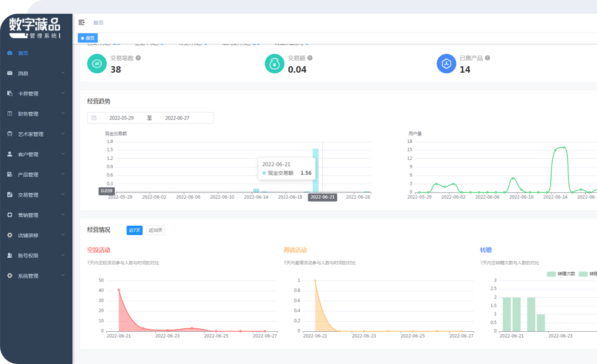This screenshot has height=364, width=597.
Task: Click the 交易管理 sidebar icon
Action: click(x=10, y=195)
